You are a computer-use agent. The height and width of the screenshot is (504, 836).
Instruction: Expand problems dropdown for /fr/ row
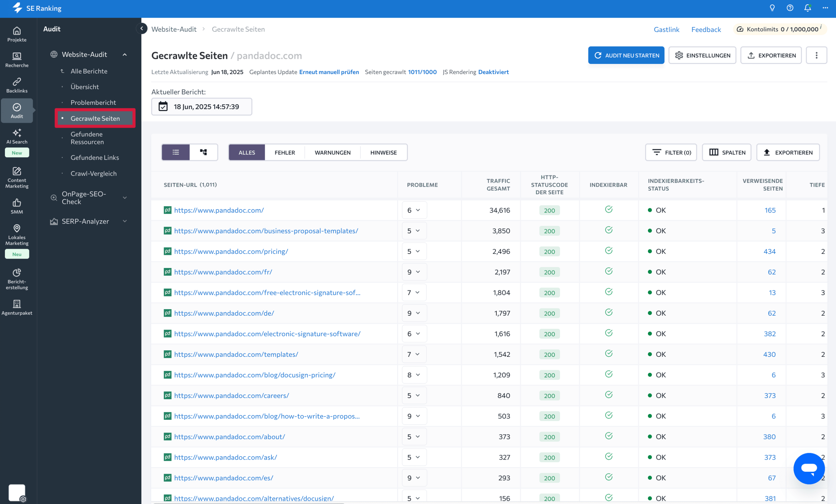[414, 272]
